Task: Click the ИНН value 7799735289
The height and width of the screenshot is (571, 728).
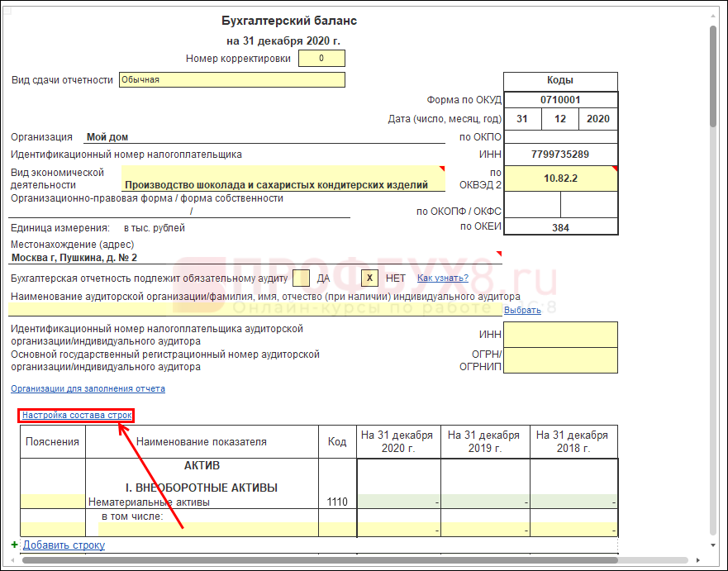Action: (x=560, y=155)
